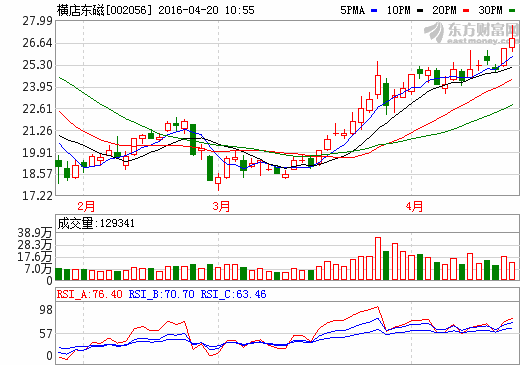The image size is (520, 365).
Task: Click the 57 RSI axis label
Action: (46, 334)
